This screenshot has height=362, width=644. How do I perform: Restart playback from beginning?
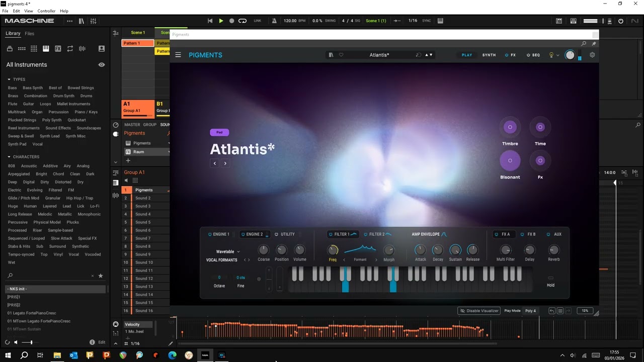(x=210, y=21)
